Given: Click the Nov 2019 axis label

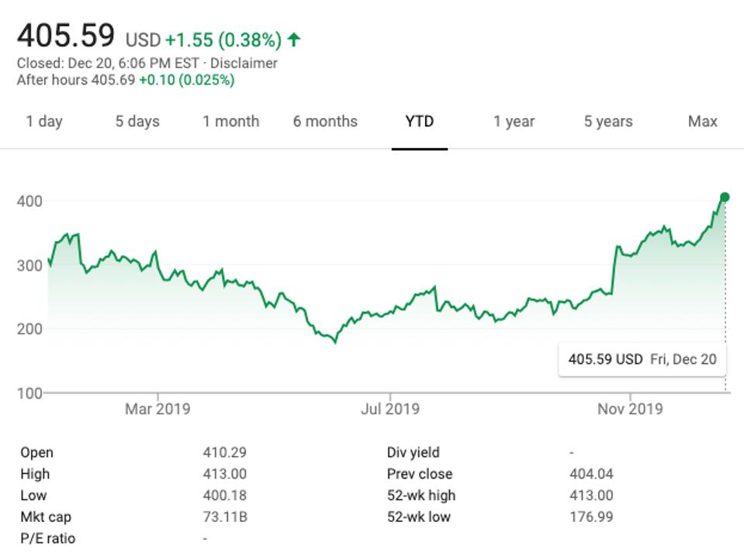Looking at the screenshot, I should [x=630, y=408].
